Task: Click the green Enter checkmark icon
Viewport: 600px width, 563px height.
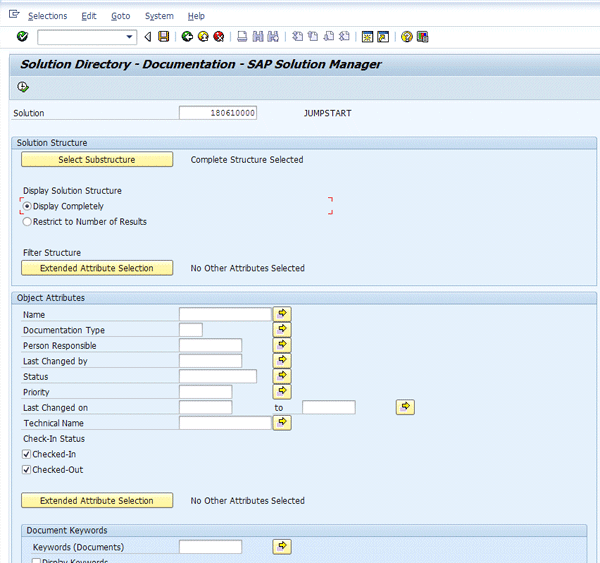Action: click(x=22, y=37)
